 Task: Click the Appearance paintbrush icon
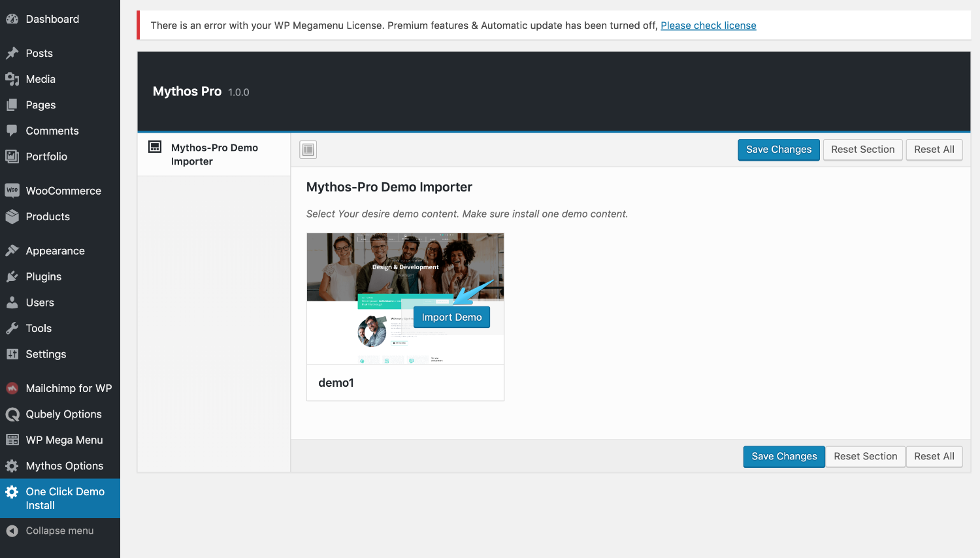point(12,250)
